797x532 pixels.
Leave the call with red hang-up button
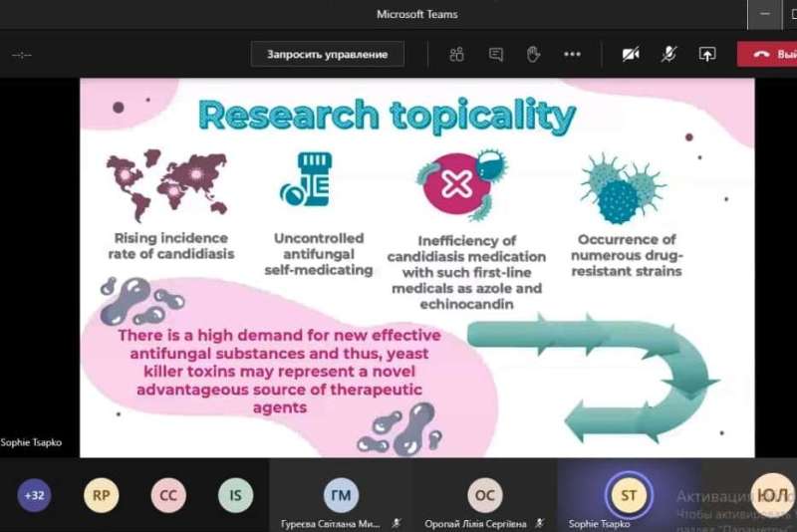pos(769,55)
